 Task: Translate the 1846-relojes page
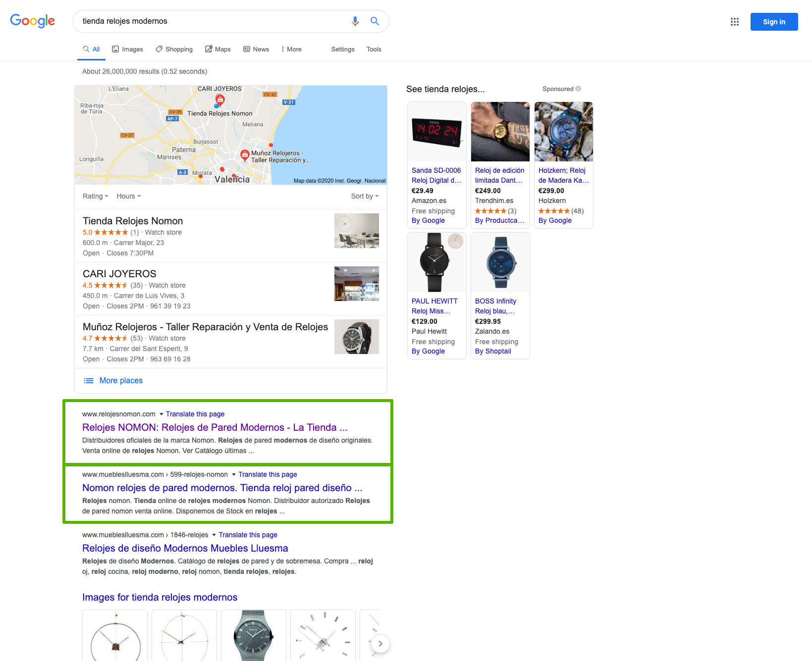click(248, 535)
